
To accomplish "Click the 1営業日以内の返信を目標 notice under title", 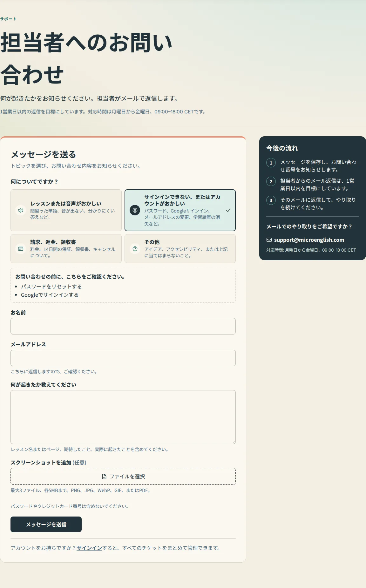I will 103,112.
